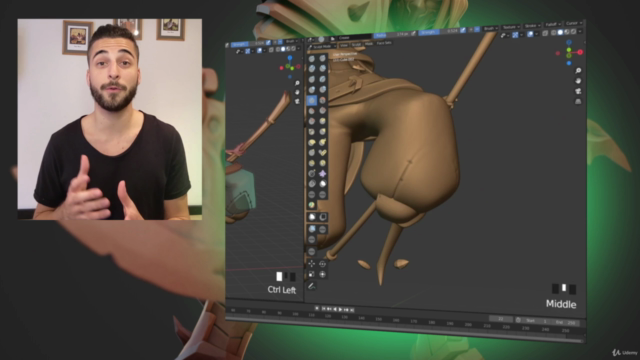This screenshot has width=640, height=360.
Task: Click the red X axis gizmo in right viewport
Action: coord(580,52)
